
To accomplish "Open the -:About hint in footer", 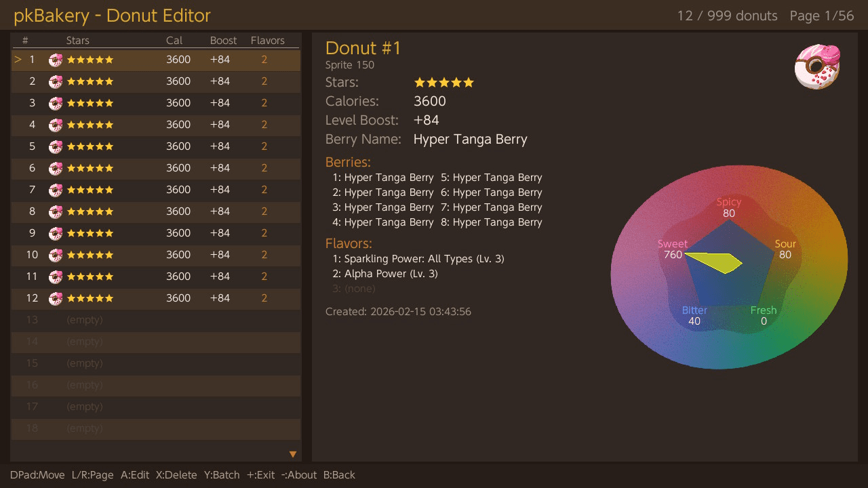I will (298, 475).
